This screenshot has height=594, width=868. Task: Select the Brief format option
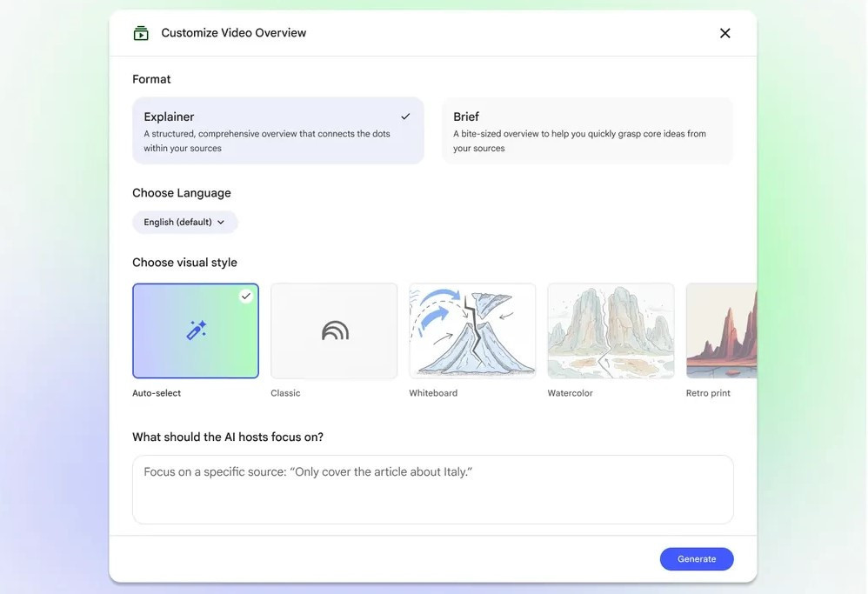tap(587, 130)
